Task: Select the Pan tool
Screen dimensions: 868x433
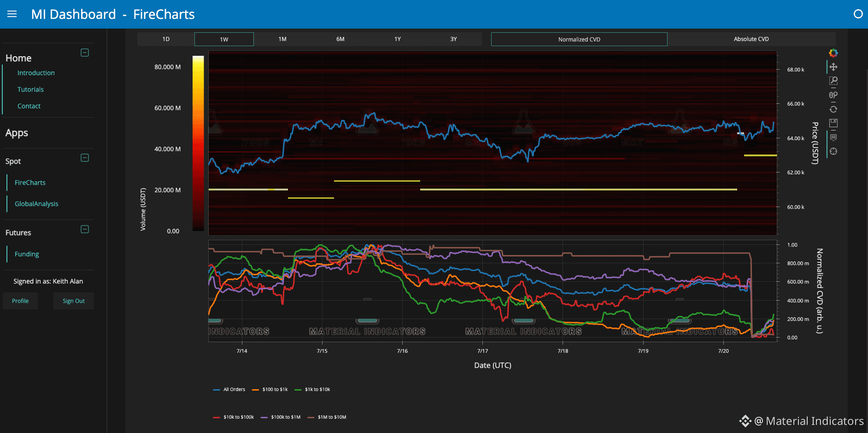Action: (x=833, y=67)
